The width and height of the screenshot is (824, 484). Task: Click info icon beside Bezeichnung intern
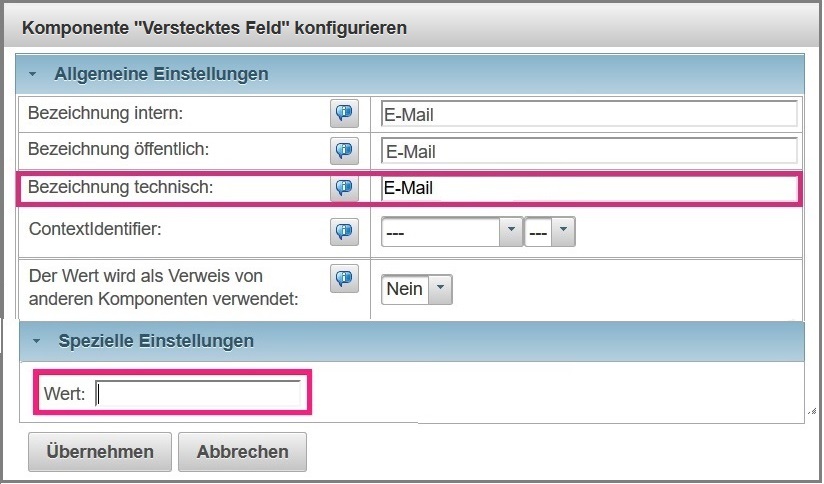[x=344, y=113]
